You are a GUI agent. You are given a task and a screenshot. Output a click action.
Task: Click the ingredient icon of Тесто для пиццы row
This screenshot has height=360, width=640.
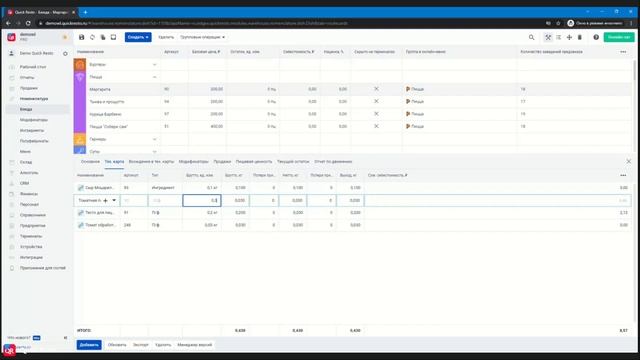click(81, 213)
